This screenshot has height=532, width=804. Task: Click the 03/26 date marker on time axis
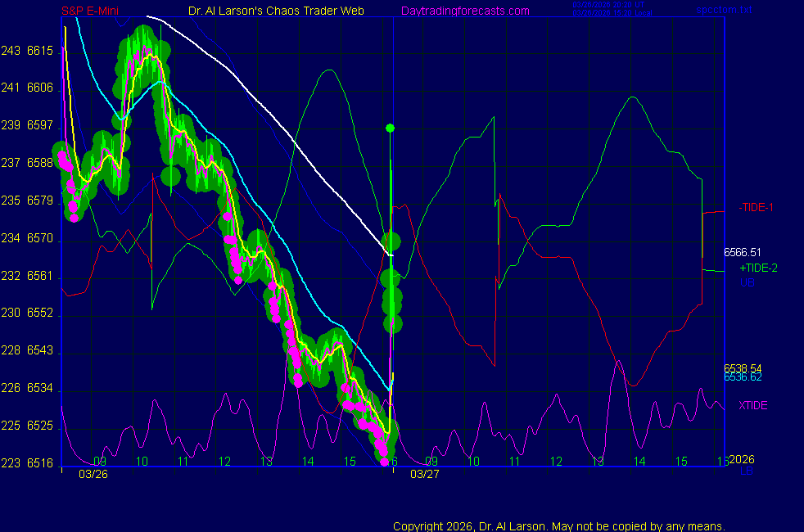[x=93, y=474]
